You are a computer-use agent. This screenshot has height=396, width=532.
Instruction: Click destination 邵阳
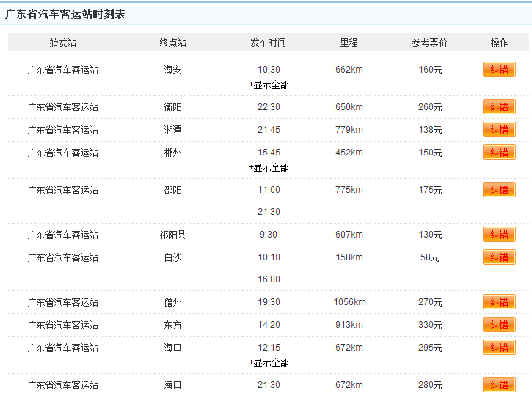[x=172, y=190]
